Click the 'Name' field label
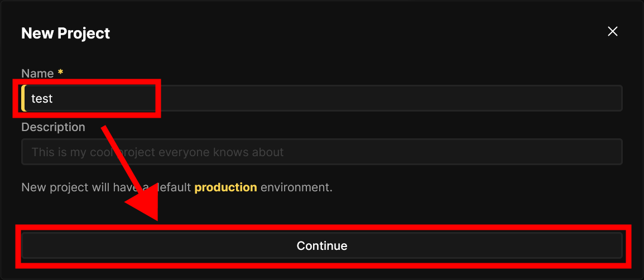This screenshot has height=280, width=644. click(x=37, y=74)
